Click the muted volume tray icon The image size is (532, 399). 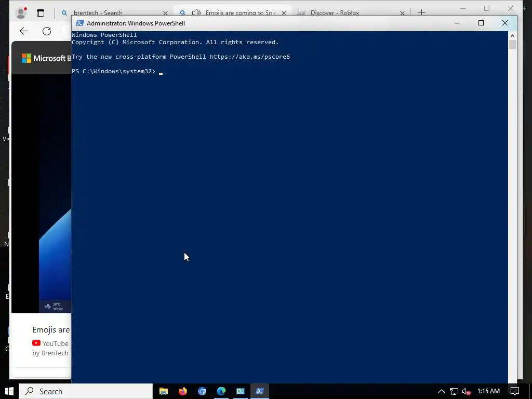point(467,391)
